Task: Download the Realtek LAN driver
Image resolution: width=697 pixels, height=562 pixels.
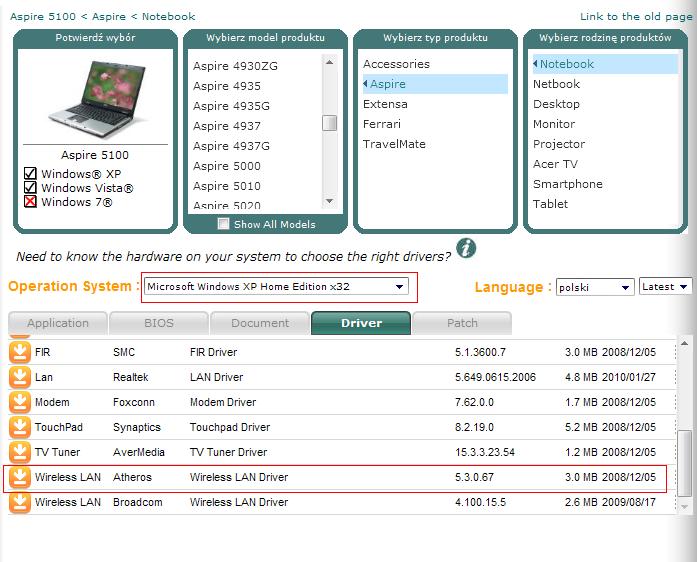Action: click(20, 377)
